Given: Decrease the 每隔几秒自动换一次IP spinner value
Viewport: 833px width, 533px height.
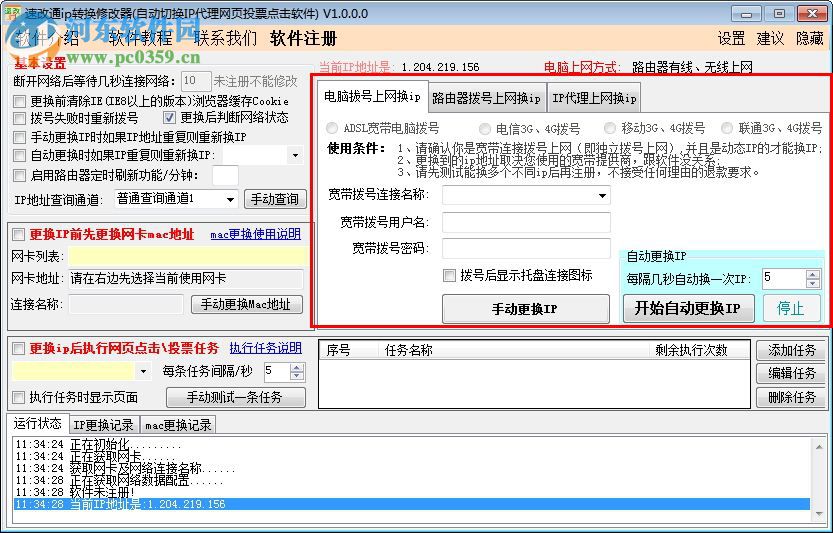Looking at the screenshot, I should pos(813,284).
